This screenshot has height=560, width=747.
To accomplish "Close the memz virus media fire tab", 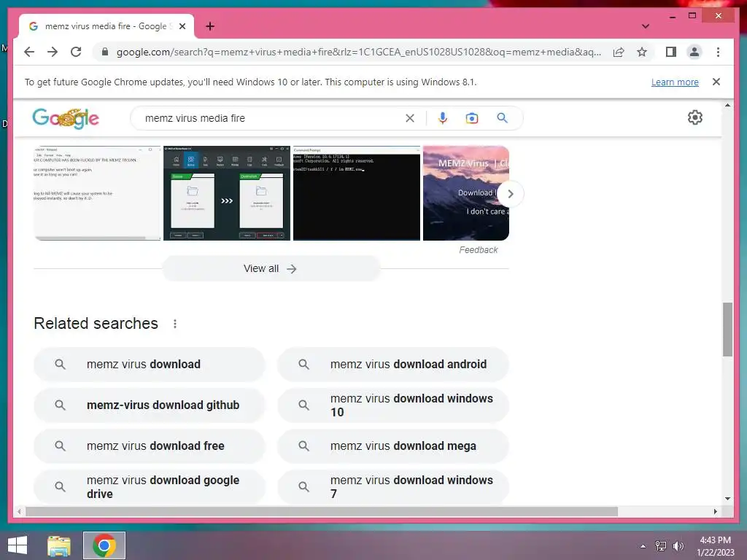I will tap(182, 26).
